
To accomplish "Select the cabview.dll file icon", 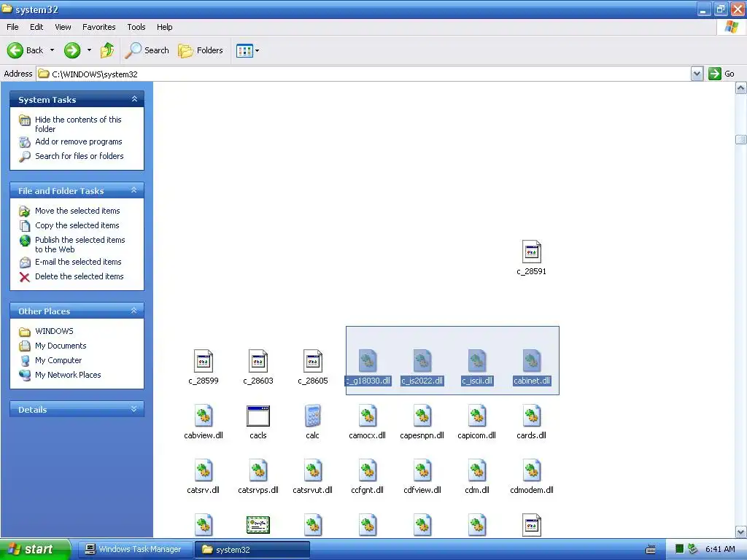I will [204, 416].
